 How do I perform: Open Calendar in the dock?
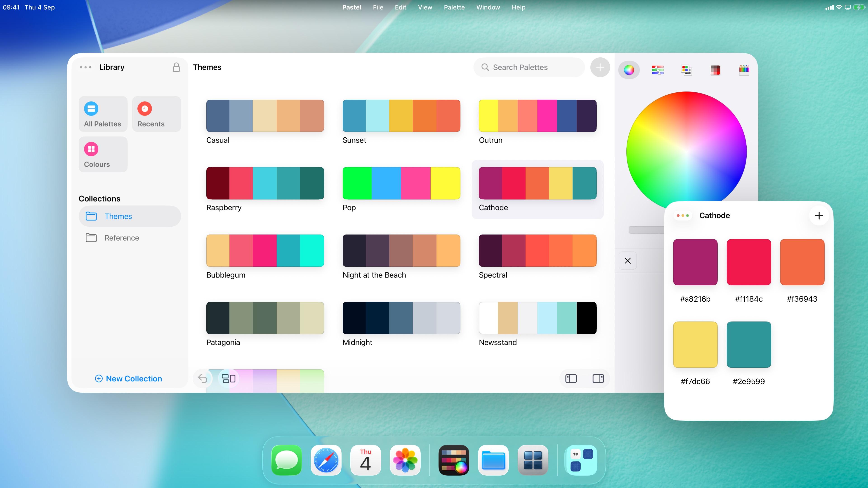pos(366,460)
